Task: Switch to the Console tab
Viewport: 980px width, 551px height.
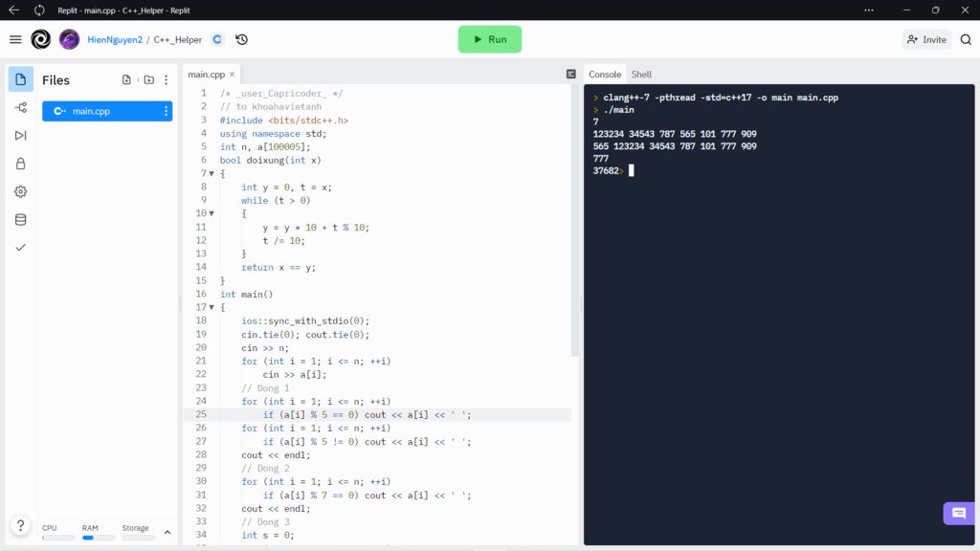Action: pos(605,75)
